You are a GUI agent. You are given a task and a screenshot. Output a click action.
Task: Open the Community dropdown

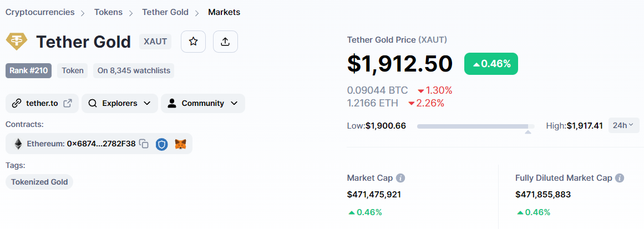click(202, 103)
